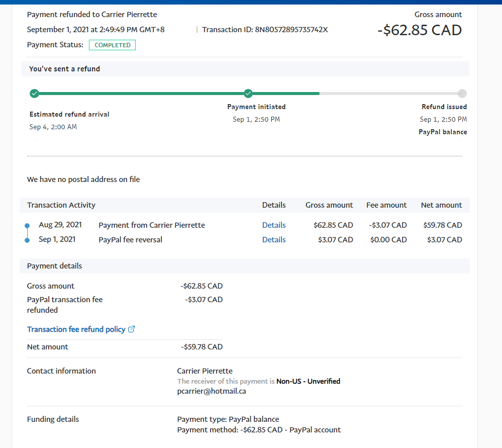Click the You've sent a refund heading
The width and height of the screenshot is (502, 448).
tap(64, 69)
